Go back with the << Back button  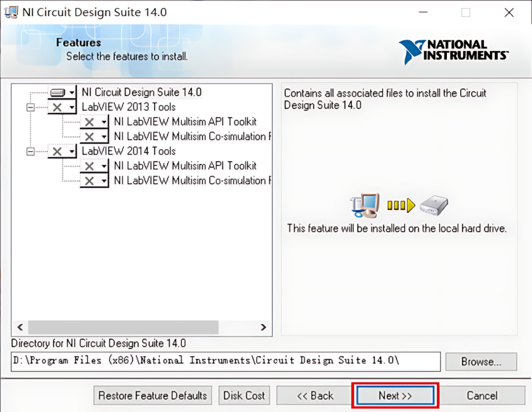pyautogui.click(x=315, y=395)
